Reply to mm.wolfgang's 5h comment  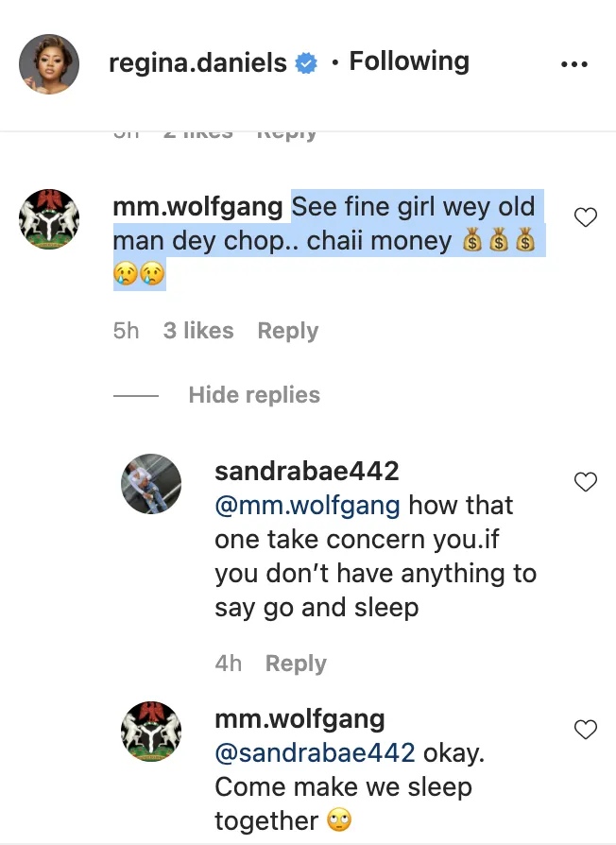click(288, 331)
